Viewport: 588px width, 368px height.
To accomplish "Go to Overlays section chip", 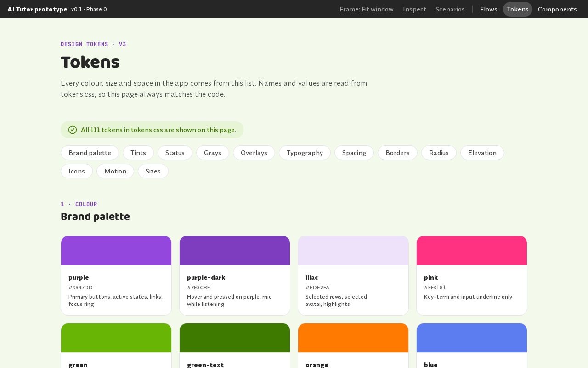I will coord(254,153).
